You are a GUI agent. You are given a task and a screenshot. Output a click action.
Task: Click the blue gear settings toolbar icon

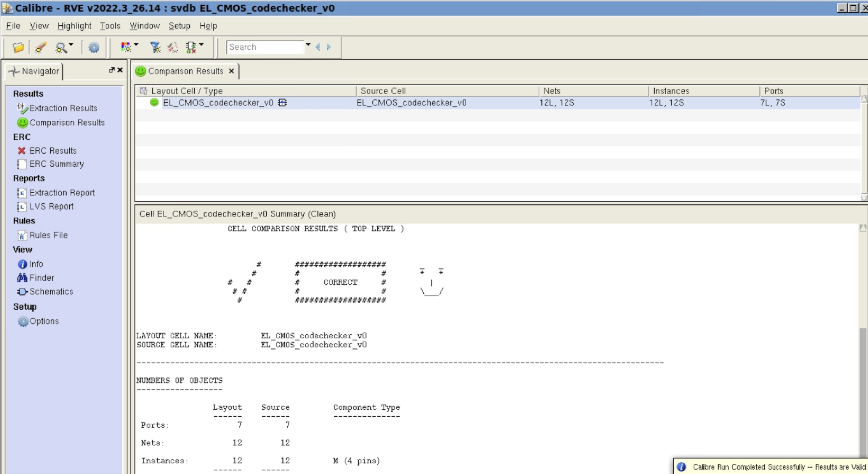94,47
